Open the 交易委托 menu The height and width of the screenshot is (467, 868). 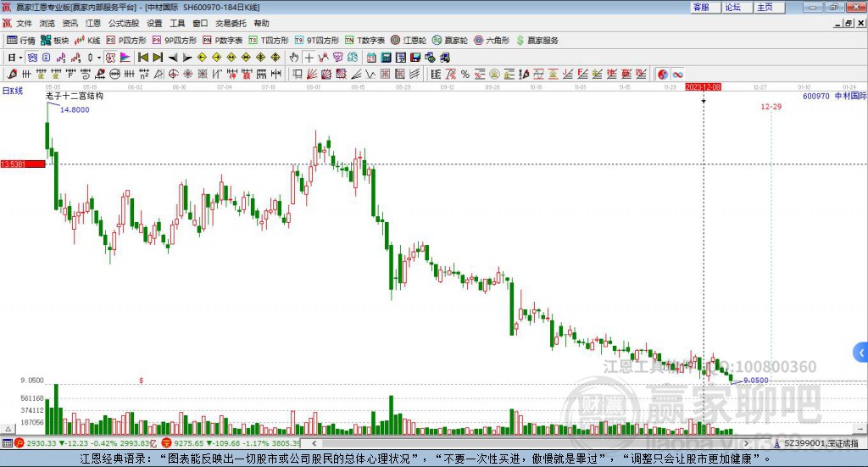click(231, 23)
